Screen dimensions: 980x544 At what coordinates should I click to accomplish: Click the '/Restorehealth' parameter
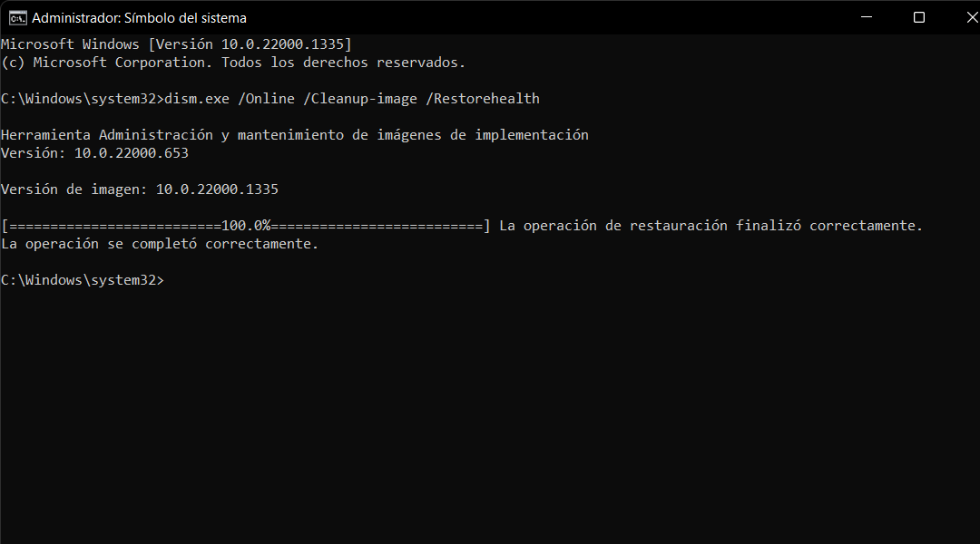point(483,99)
